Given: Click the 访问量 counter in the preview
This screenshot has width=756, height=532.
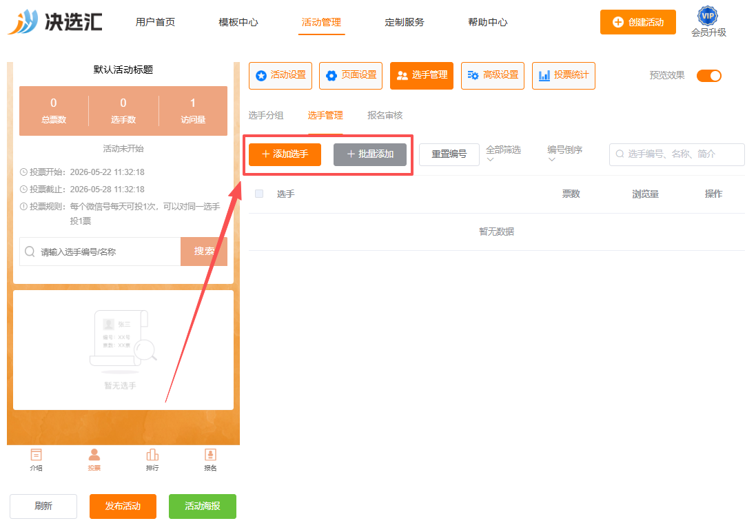Looking at the screenshot, I should [x=193, y=111].
